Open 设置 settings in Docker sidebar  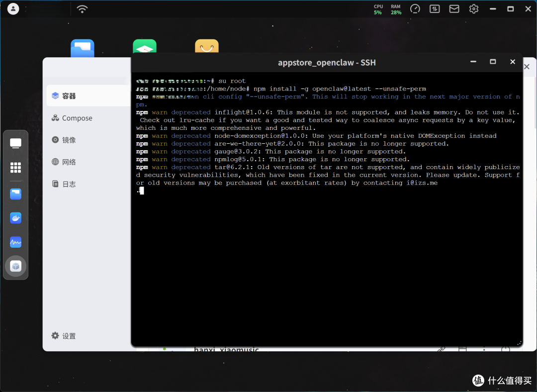coord(64,336)
